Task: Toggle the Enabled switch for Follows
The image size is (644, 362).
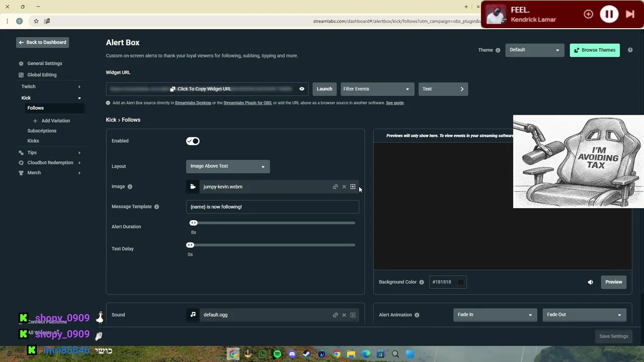Action: click(x=193, y=141)
